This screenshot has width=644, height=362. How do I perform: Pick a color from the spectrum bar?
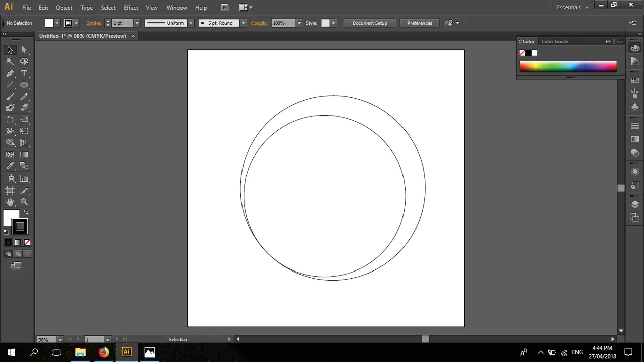coord(568,67)
